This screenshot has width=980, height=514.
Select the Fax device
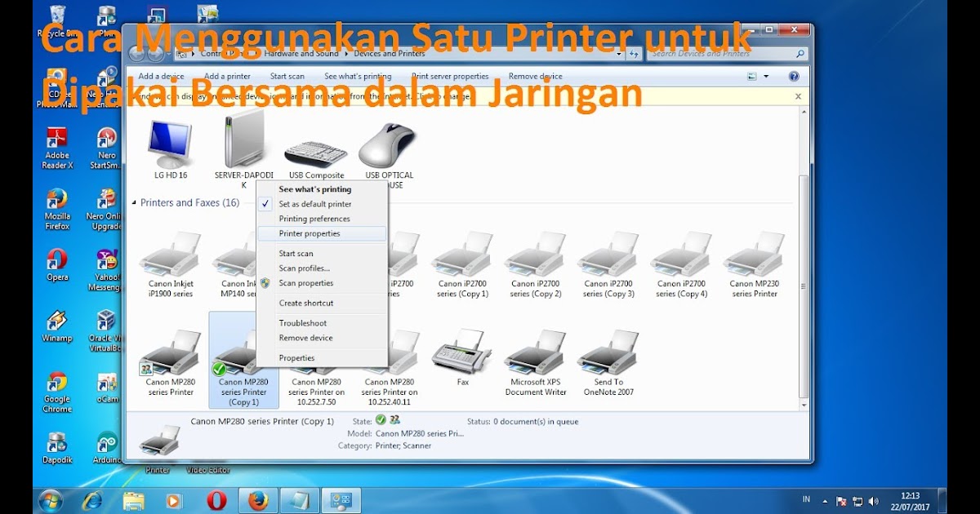tap(462, 359)
